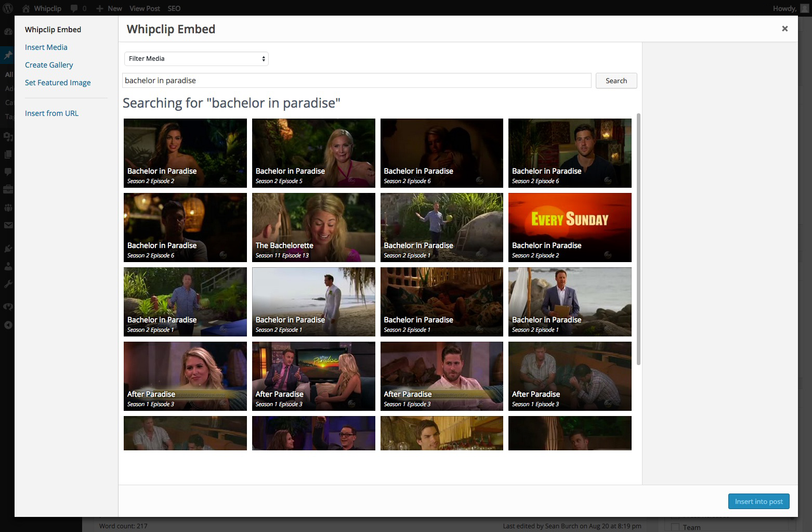
Task: Open the SEO item in admin bar
Action: [x=174, y=8]
